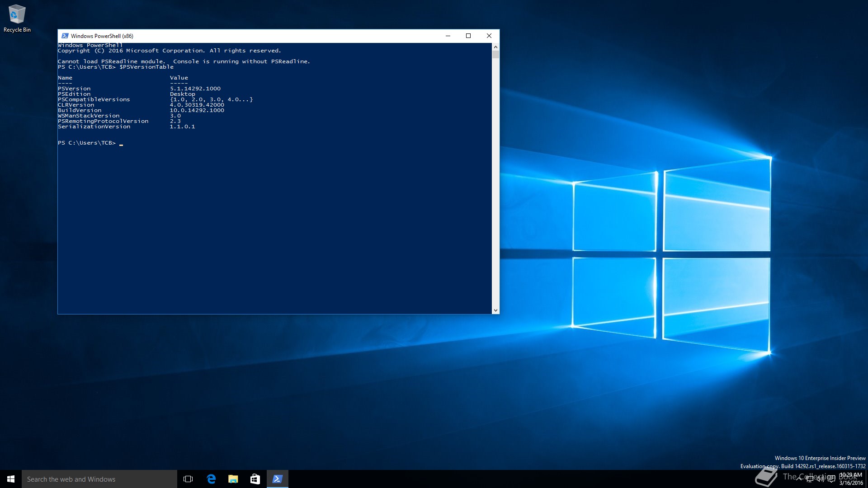Click the PowerShell vertical scrollbar thumb
This screenshot has width=868, height=488.
495,55
